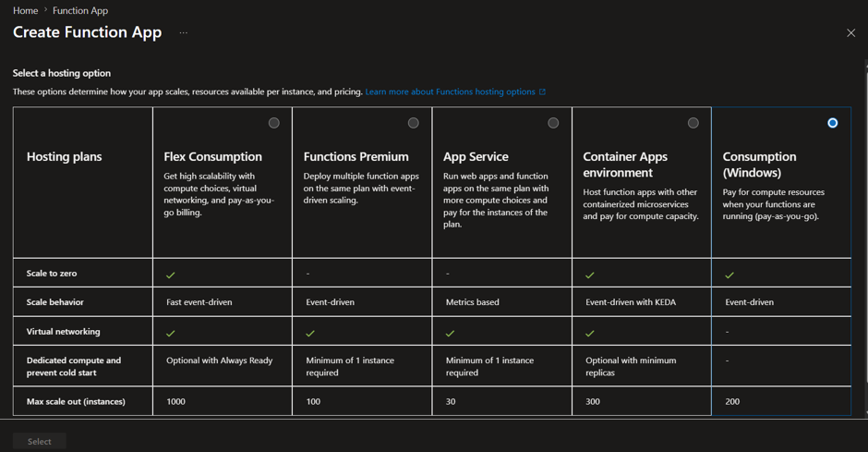Choose the App Service radio button
This screenshot has height=452, width=868.
[553, 123]
